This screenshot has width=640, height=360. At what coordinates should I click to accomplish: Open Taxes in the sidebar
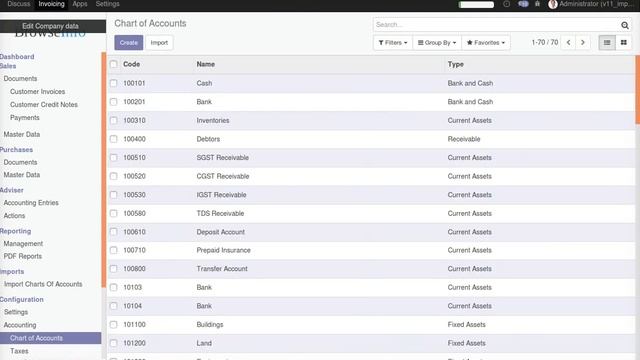19,351
